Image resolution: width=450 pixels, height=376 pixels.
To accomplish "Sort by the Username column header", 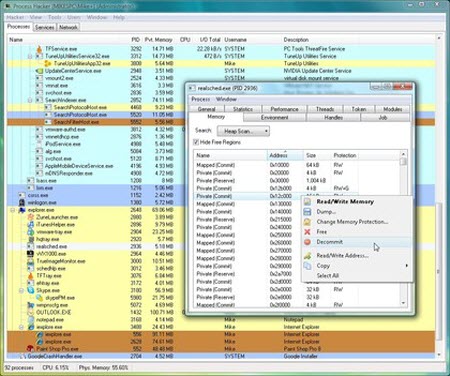I will pos(236,40).
